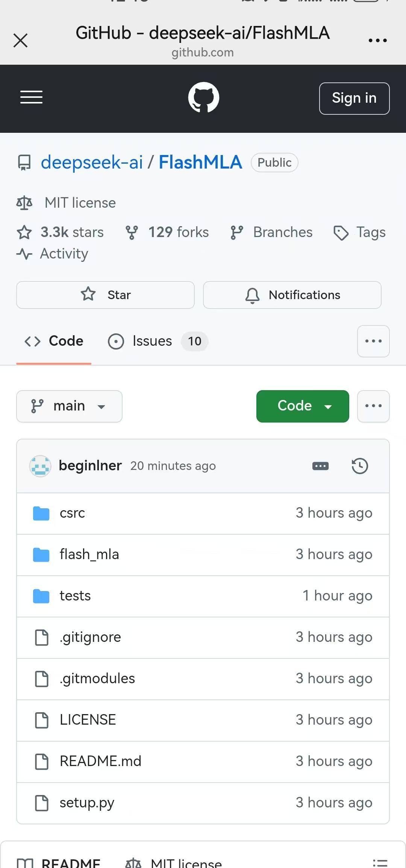Open commit history clock icon

[x=360, y=466]
